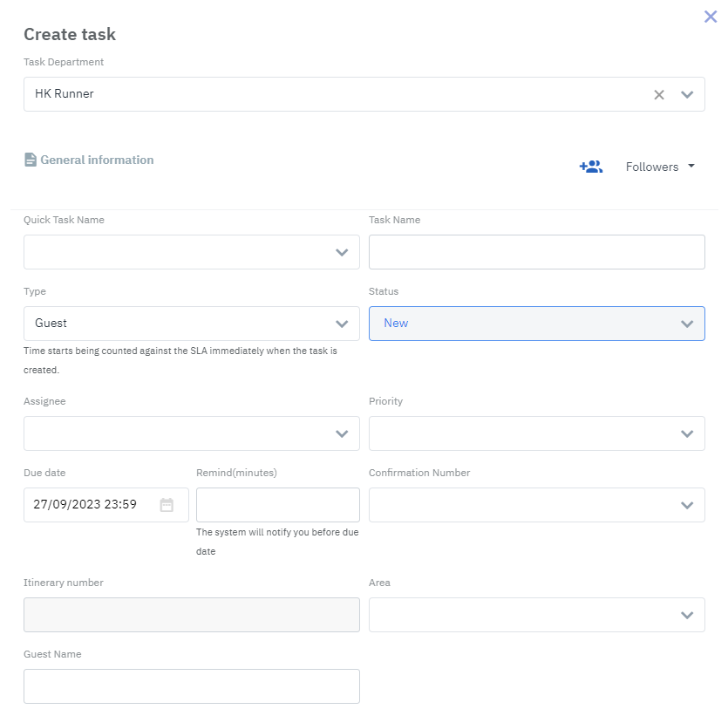Expand the Task Department dropdown chevron
The image size is (728, 716).
(x=687, y=94)
